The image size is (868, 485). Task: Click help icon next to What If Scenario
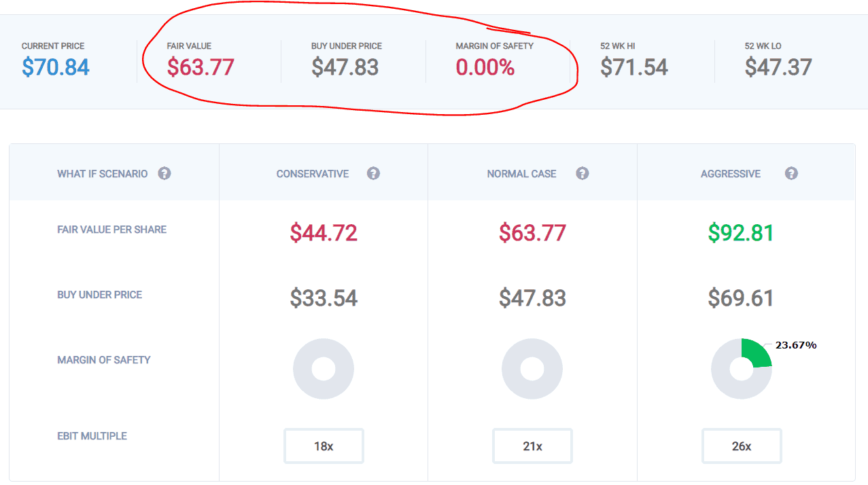pos(164,173)
